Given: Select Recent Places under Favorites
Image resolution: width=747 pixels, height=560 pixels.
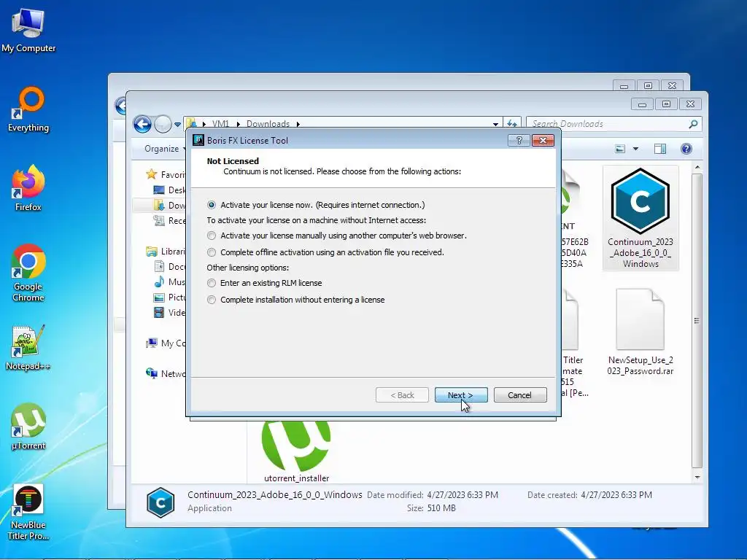Looking at the screenshot, I should [169, 220].
